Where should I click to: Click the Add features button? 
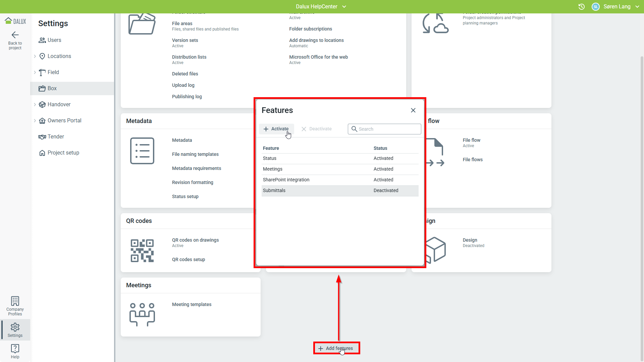pos(336,348)
